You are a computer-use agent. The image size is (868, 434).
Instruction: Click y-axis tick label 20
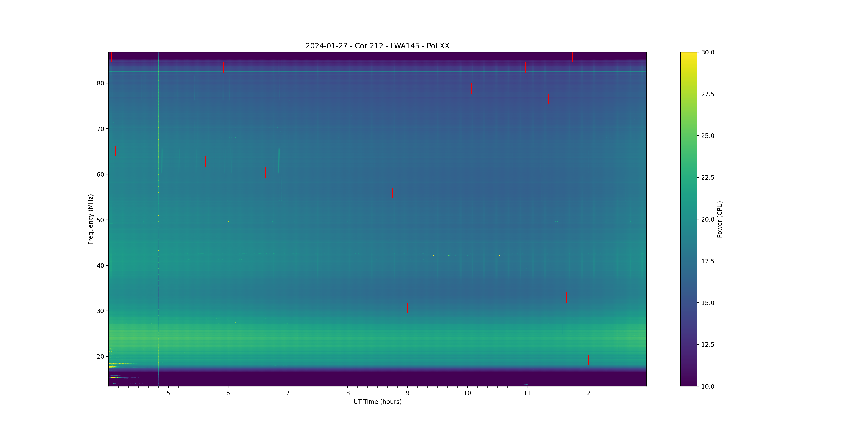coord(100,357)
